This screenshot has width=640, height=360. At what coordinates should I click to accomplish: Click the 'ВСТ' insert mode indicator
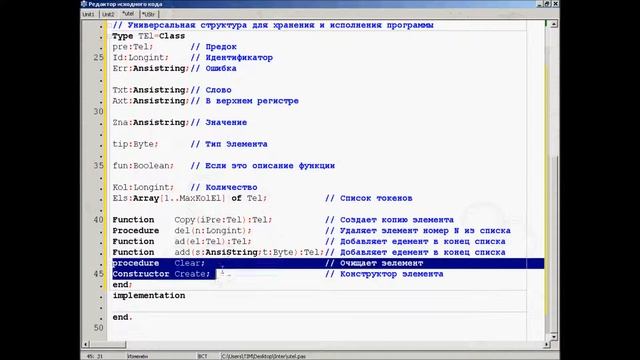[x=202, y=356]
